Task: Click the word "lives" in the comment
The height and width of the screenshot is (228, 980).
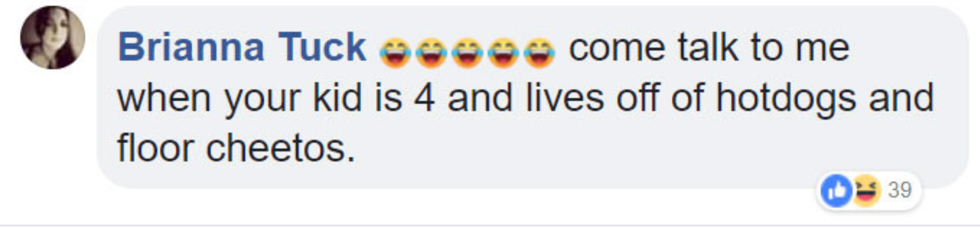Action: tap(564, 97)
